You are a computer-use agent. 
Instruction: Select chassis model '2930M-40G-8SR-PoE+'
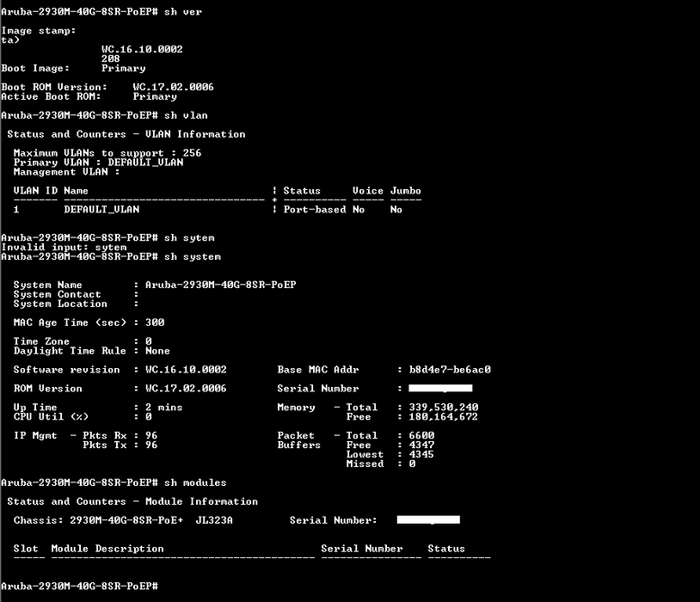click(126, 520)
